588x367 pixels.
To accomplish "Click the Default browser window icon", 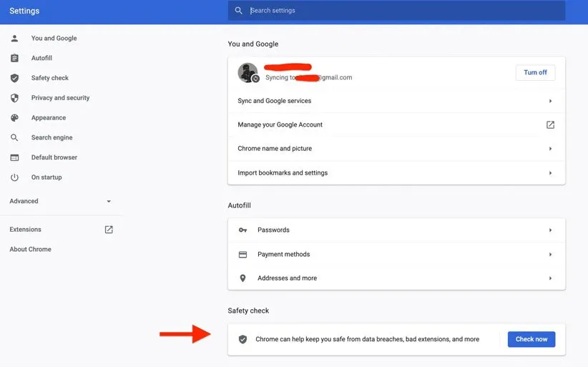I will coord(14,157).
